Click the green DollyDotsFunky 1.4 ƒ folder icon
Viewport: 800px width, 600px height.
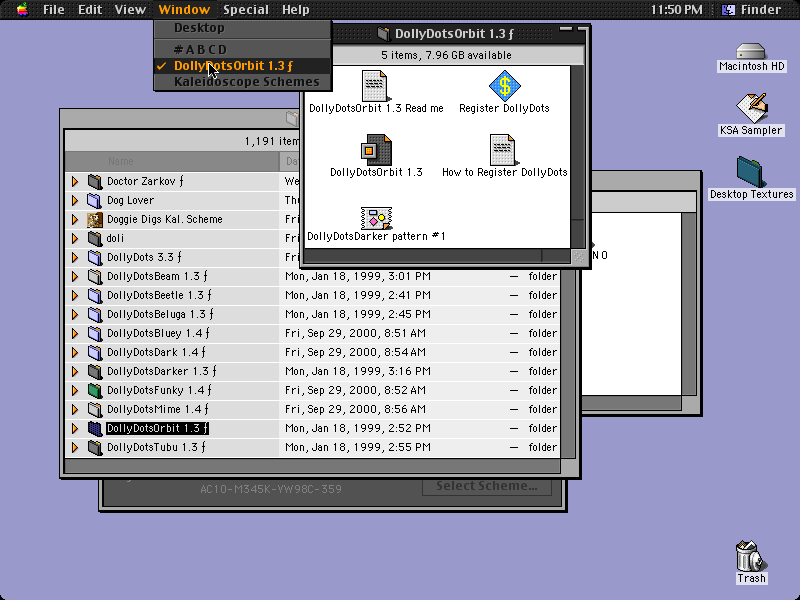(x=95, y=390)
